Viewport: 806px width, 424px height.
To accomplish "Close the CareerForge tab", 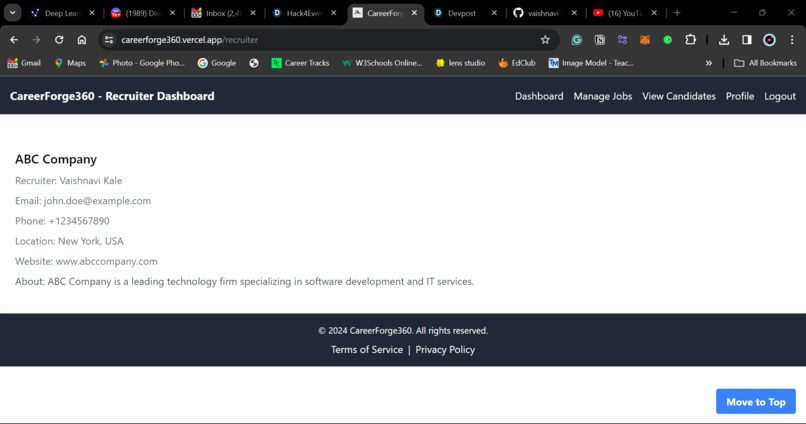I will pos(414,13).
